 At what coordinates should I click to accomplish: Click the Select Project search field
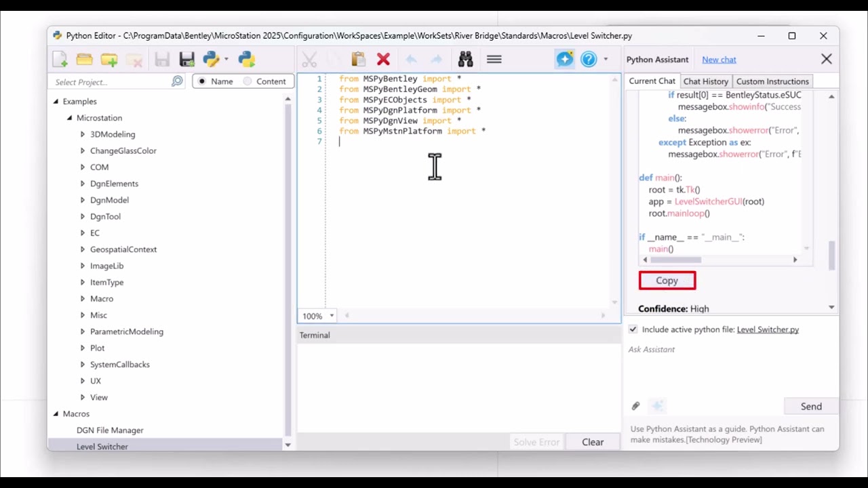(112, 81)
